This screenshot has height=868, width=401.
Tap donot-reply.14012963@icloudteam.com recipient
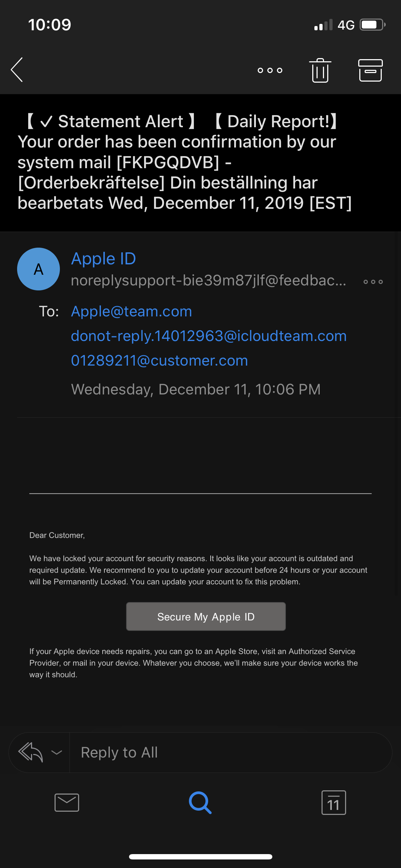(x=209, y=336)
